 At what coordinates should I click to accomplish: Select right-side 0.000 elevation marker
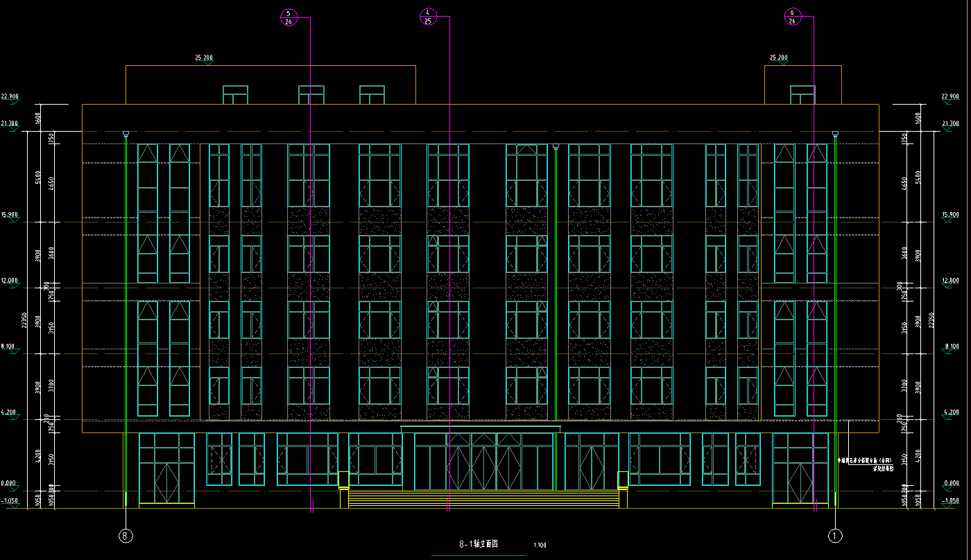pos(951,484)
